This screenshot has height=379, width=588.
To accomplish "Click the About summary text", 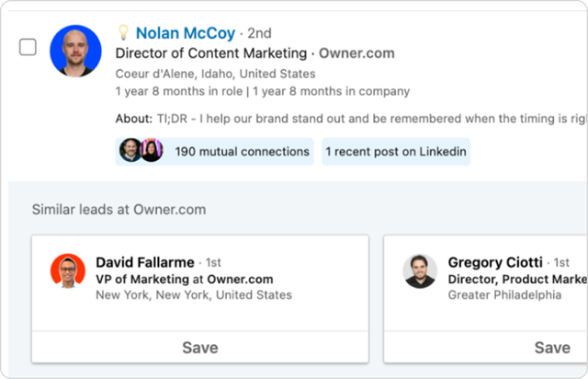I will pos(351,119).
